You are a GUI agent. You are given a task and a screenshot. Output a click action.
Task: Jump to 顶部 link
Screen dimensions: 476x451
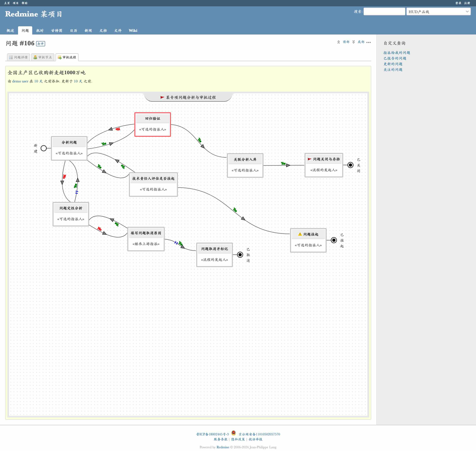pyautogui.click(x=346, y=42)
